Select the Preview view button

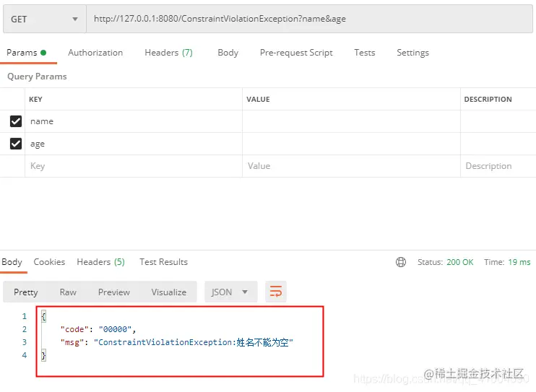coord(114,292)
